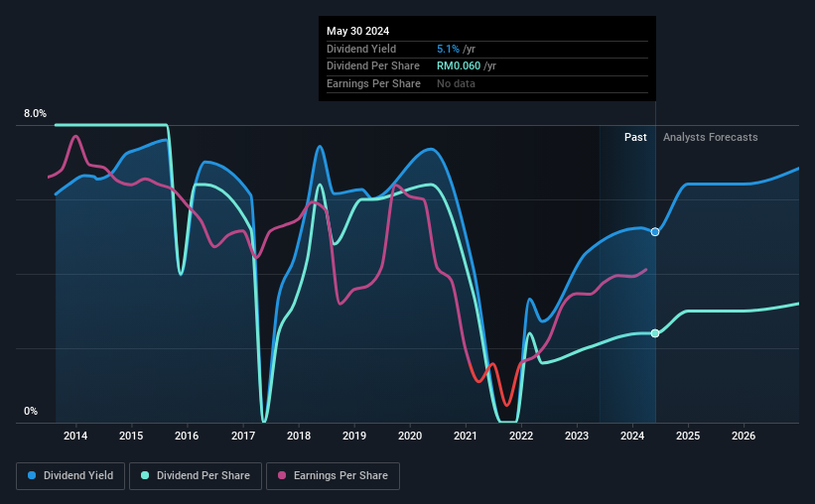Click the tooltip Earnings Per Share row label
This screenshot has height=504, width=815.
tap(373, 83)
